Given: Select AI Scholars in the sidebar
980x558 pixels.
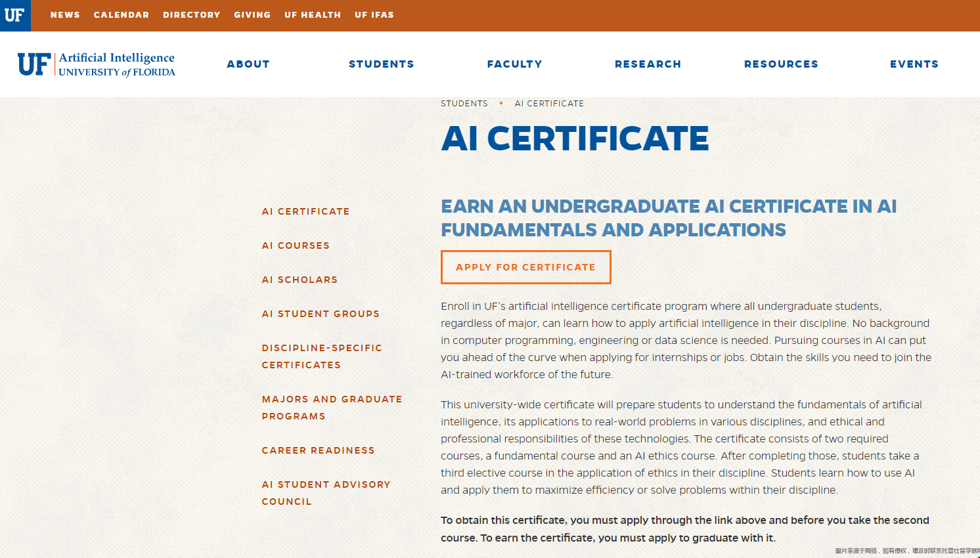Looking at the screenshot, I should point(300,280).
